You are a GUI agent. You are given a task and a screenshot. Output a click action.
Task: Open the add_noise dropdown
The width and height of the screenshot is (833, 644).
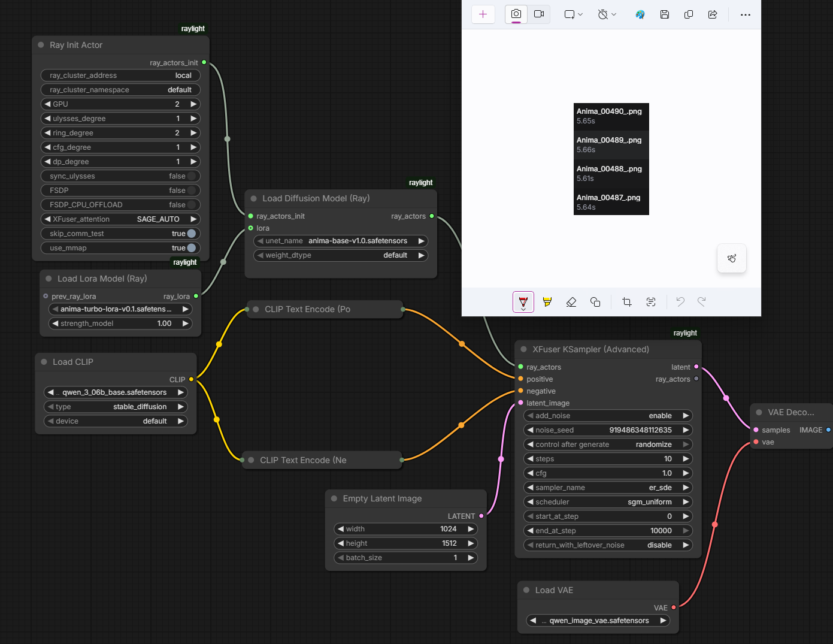608,416
